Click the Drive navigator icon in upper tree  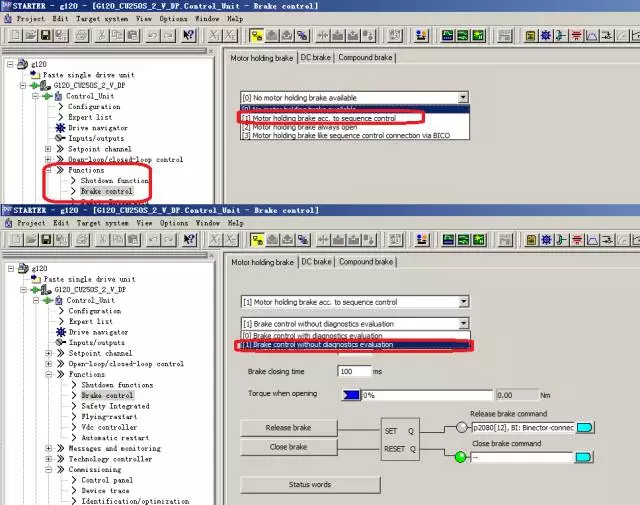[61, 128]
